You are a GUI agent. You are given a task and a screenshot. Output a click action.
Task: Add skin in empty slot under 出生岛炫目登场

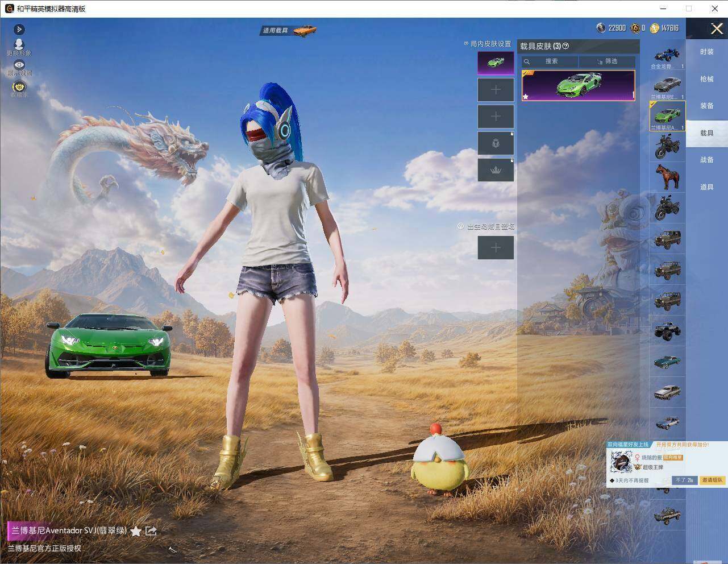496,247
